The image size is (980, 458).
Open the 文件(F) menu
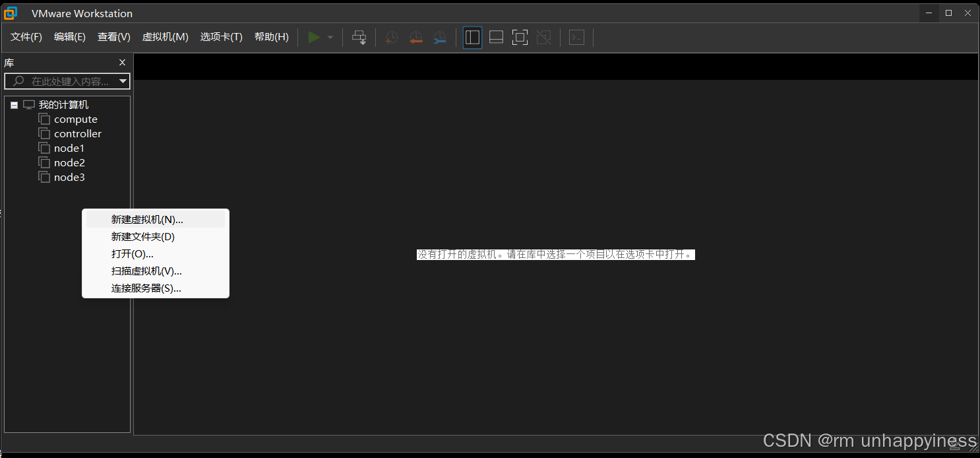tap(26, 37)
